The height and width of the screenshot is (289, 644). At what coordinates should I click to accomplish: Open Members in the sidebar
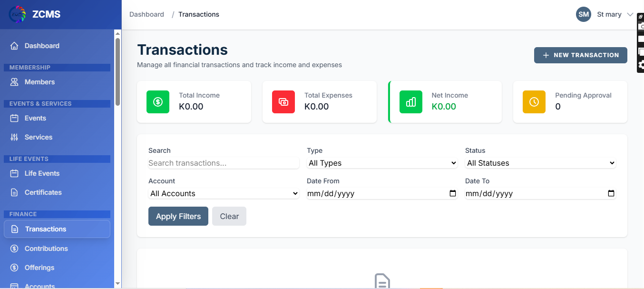pyautogui.click(x=39, y=82)
